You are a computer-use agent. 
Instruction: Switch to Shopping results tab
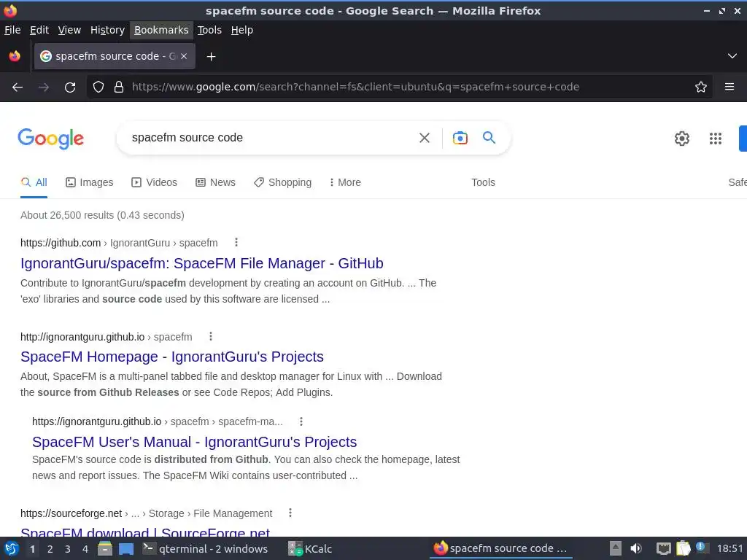point(282,182)
